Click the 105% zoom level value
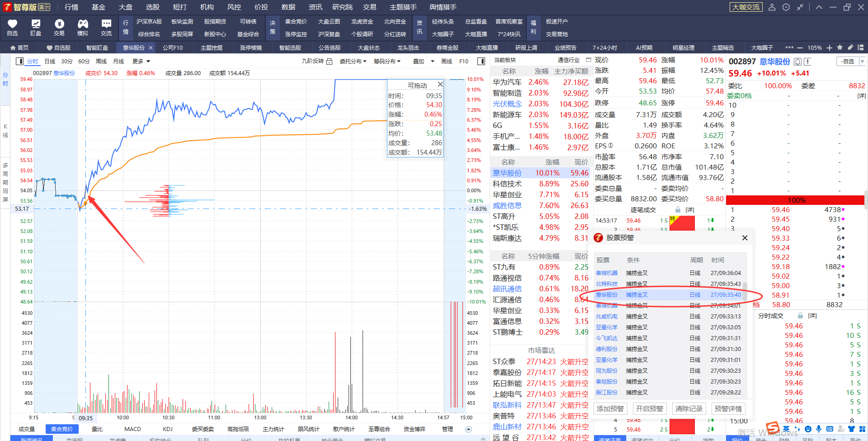This screenshot has height=441, width=868. (815, 47)
